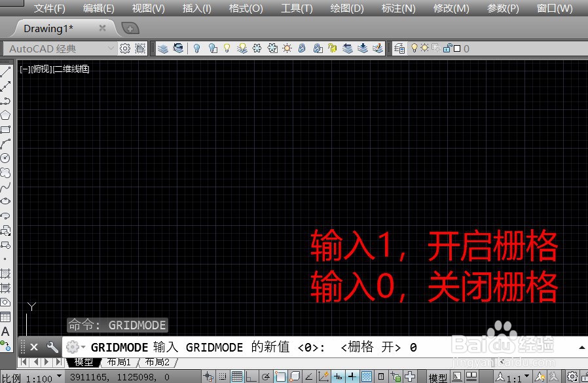
Task: Select the Spline tool
Action: 5,187
